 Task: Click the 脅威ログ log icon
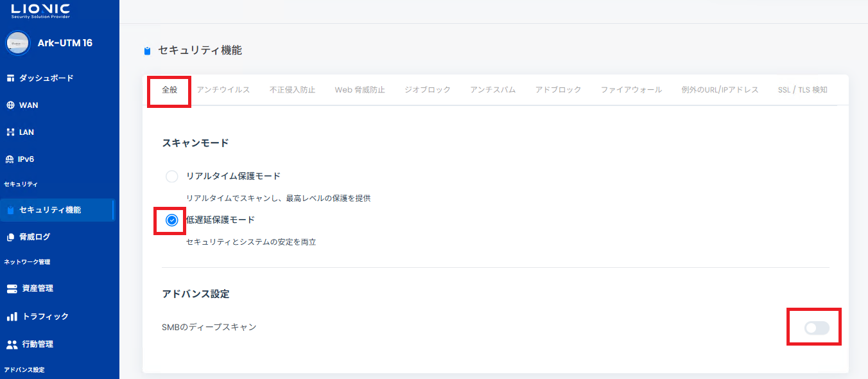(x=10, y=237)
